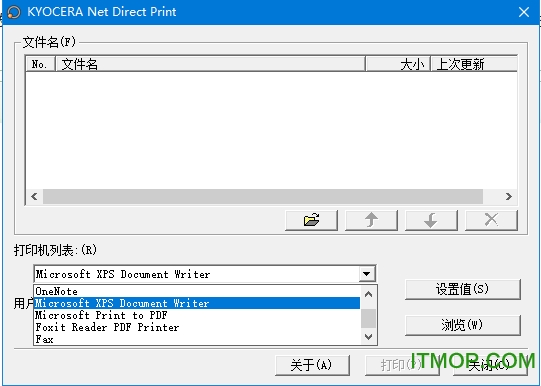Click the right arrow of file list scrollbar
The width and height of the screenshot is (541, 386).
pyautogui.click(x=509, y=197)
